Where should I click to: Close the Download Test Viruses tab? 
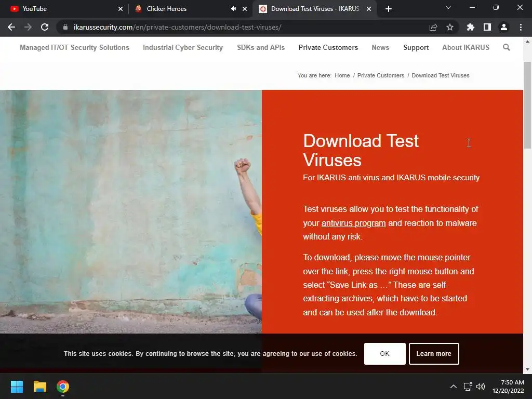pos(369,9)
